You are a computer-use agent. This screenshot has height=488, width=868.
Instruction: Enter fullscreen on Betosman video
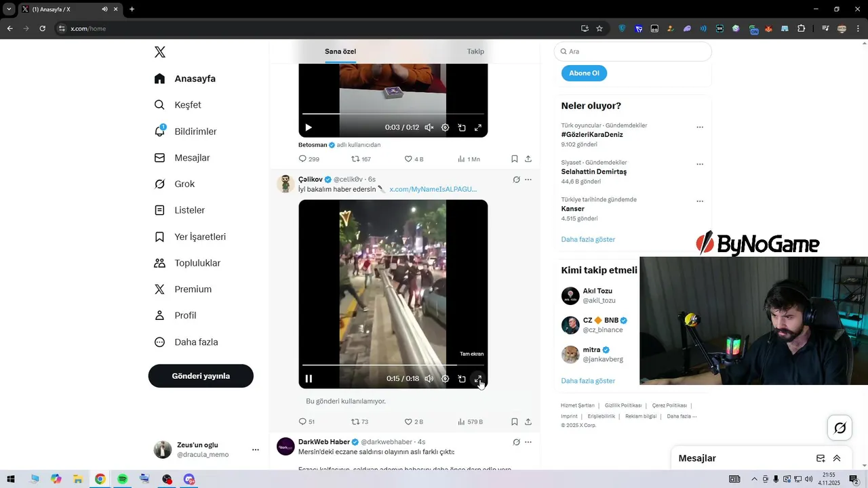pos(478,127)
